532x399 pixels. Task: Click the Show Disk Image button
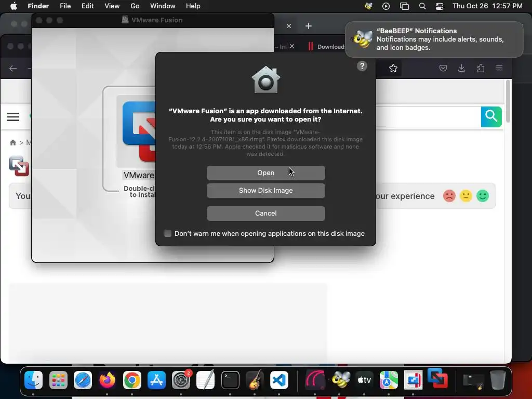265,191
